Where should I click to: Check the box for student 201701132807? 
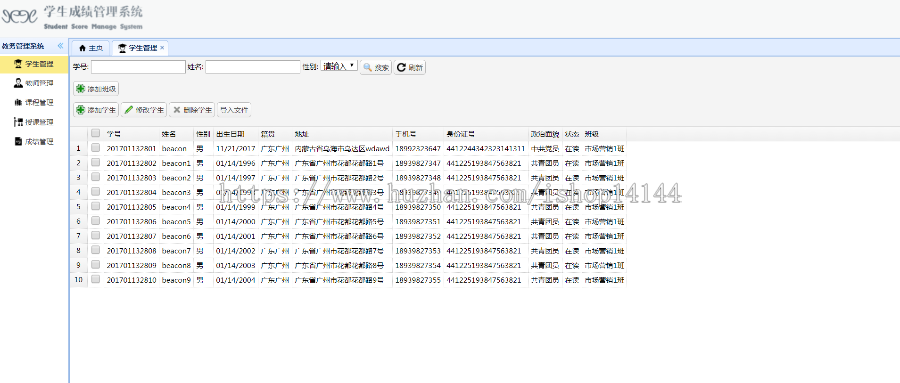95,236
